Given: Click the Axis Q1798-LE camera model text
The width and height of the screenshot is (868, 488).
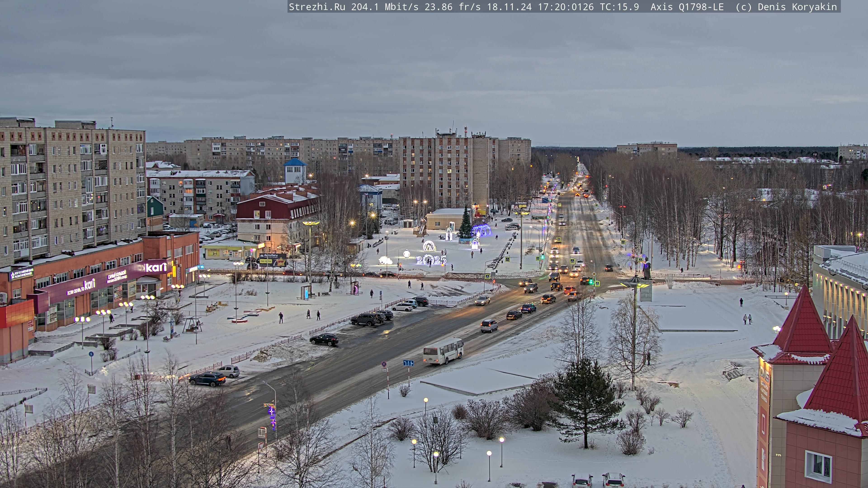Looking at the screenshot, I should coord(687,7).
